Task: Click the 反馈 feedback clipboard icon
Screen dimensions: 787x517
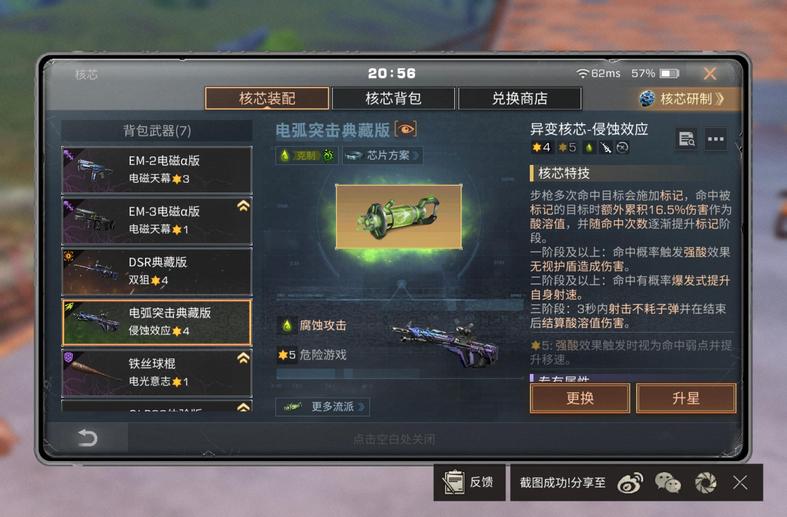Action: pyautogui.click(x=454, y=482)
